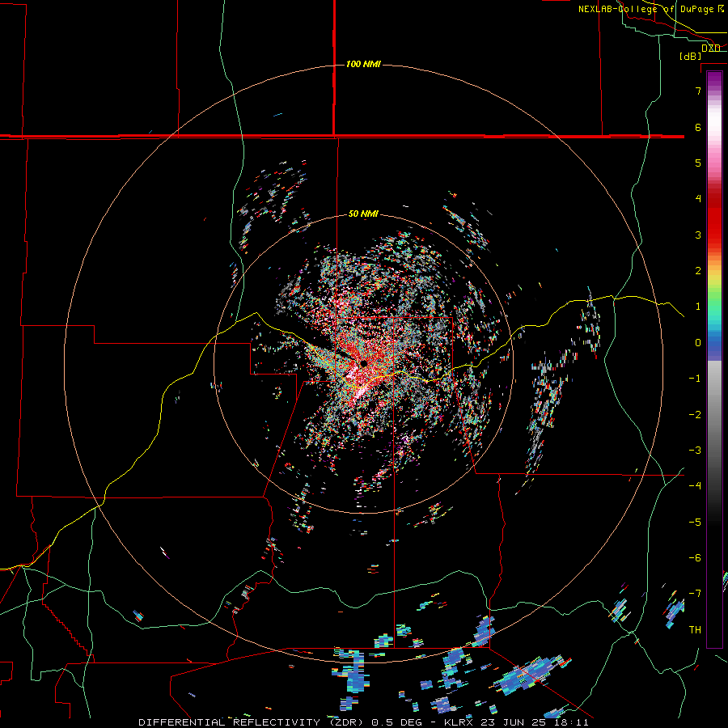Click the "2" tick label on the scale
The height and width of the screenshot is (728, 728).
coord(698,271)
